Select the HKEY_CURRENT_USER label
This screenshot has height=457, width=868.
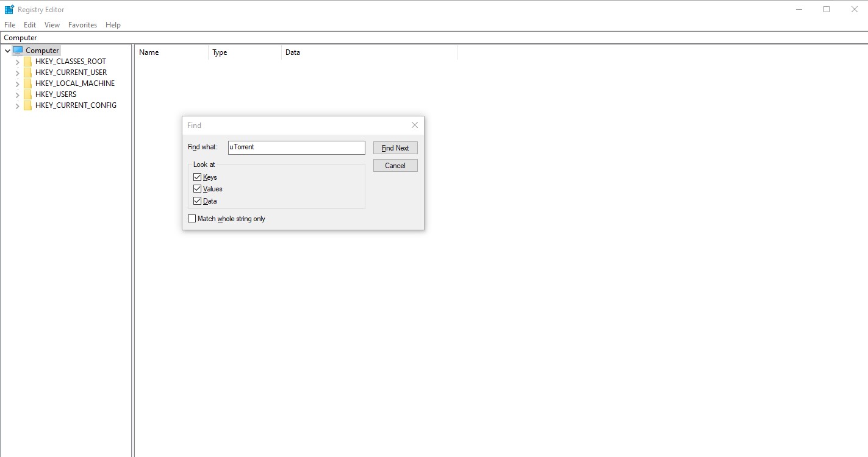pyautogui.click(x=71, y=73)
